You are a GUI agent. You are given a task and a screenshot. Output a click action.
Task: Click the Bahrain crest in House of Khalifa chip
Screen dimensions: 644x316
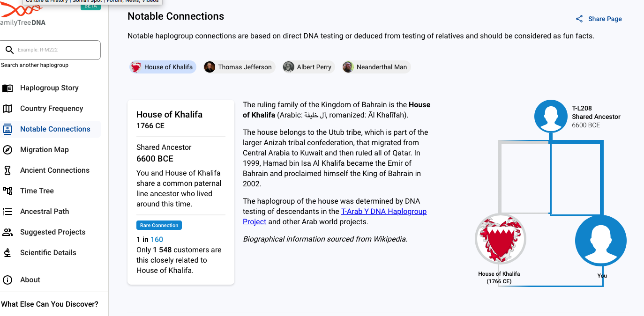tap(136, 67)
